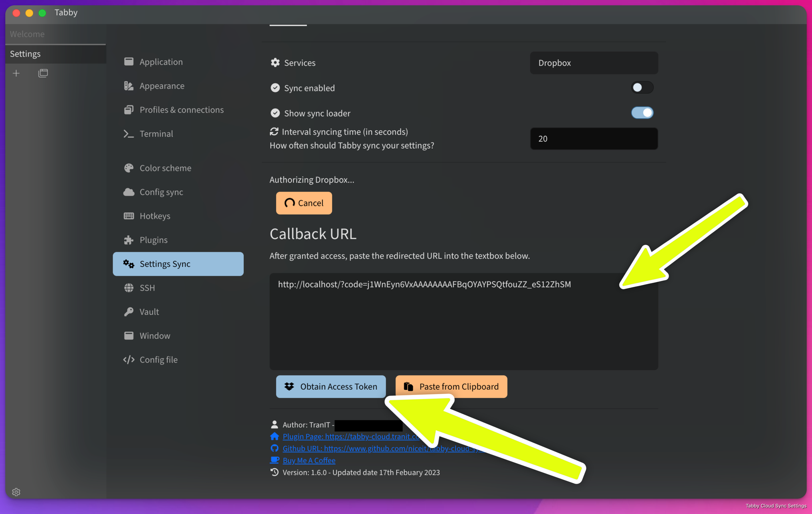Open the Plugins section
This screenshot has height=514, width=812.
pos(178,240)
